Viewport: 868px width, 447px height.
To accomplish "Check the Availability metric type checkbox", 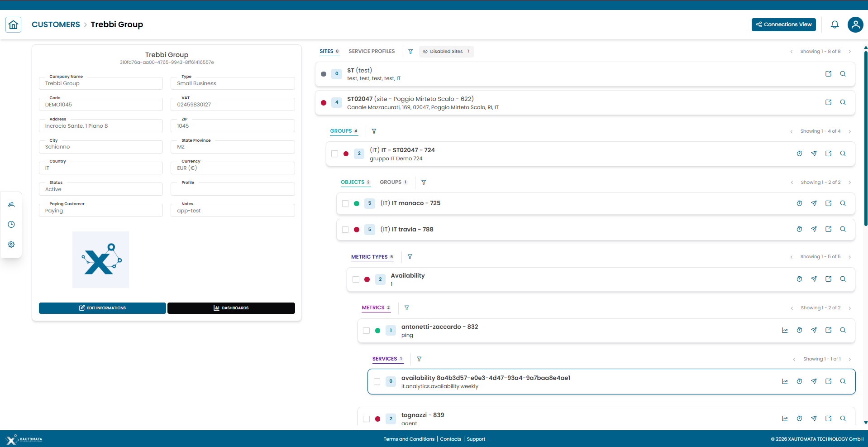I will (x=356, y=279).
